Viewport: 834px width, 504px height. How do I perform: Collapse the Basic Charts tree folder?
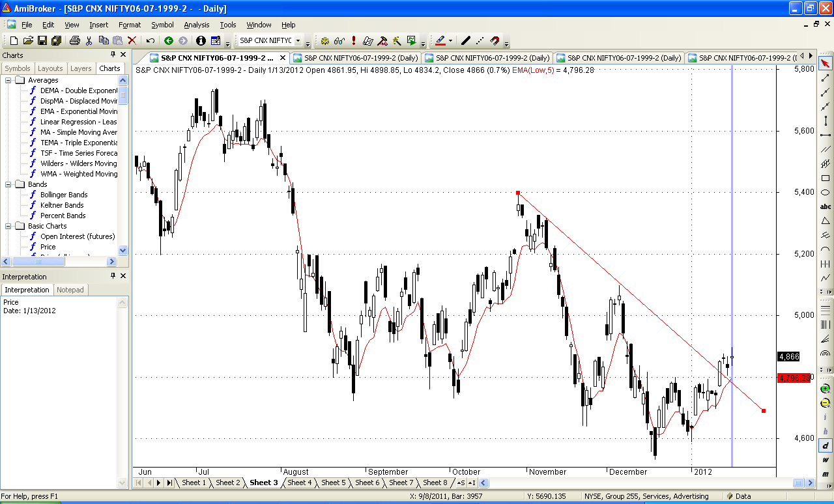[x=8, y=226]
